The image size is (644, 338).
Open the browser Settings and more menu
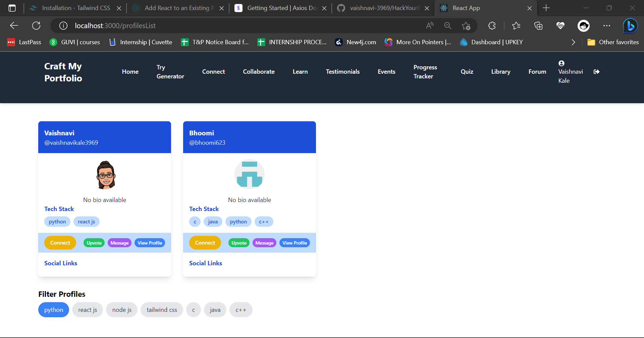click(x=607, y=25)
